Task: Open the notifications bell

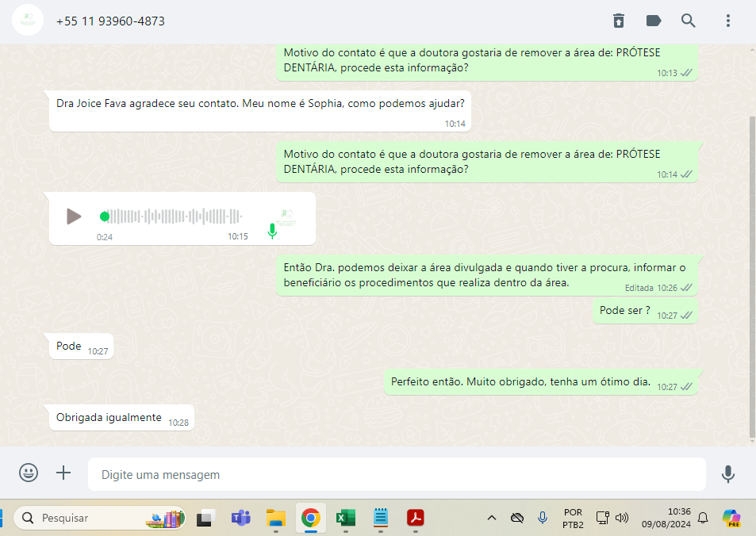Action: click(x=703, y=519)
